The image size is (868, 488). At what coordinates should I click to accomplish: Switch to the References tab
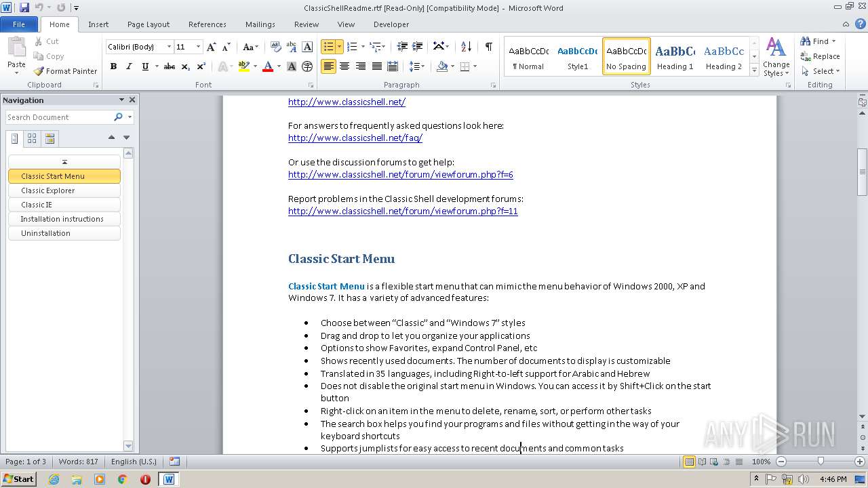point(208,24)
